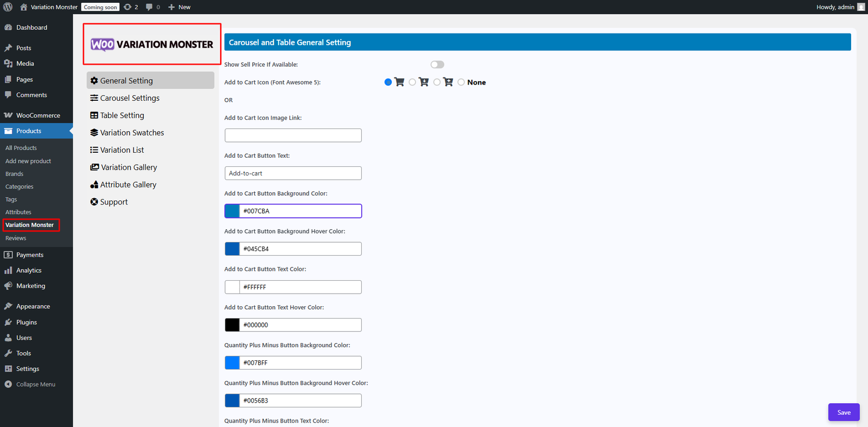The width and height of the screenshot is (868, 427).
Task: Open the Variation Gallery section
Action: [129, 167]
